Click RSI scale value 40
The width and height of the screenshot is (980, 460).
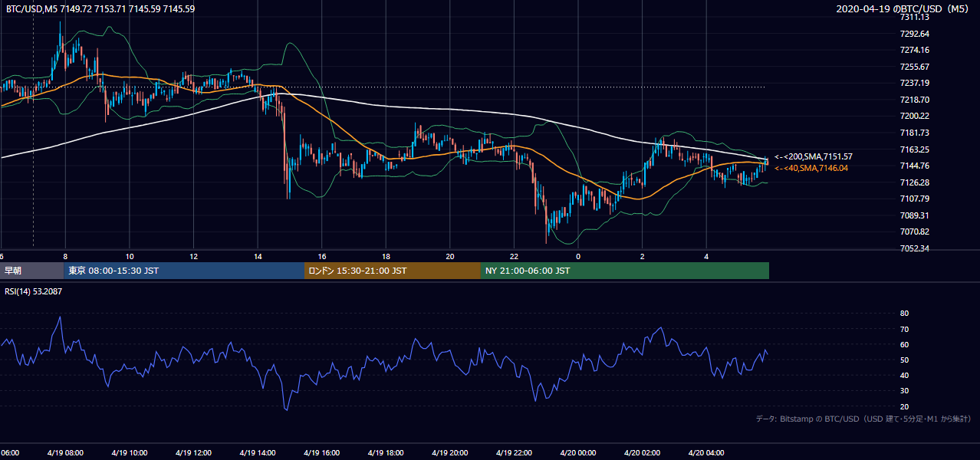point(904,375)
